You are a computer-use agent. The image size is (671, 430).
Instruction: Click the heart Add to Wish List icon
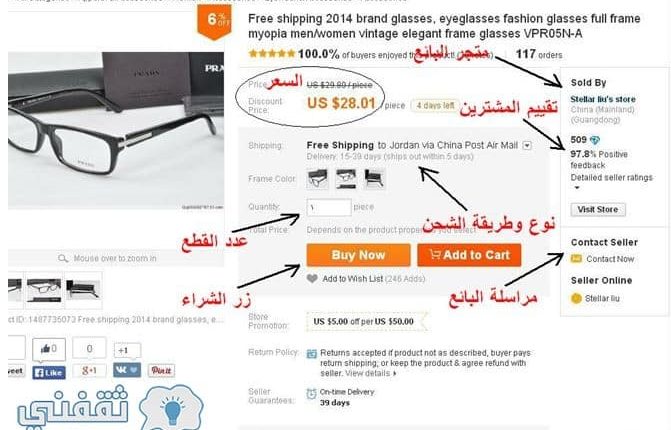coord(312,279)
